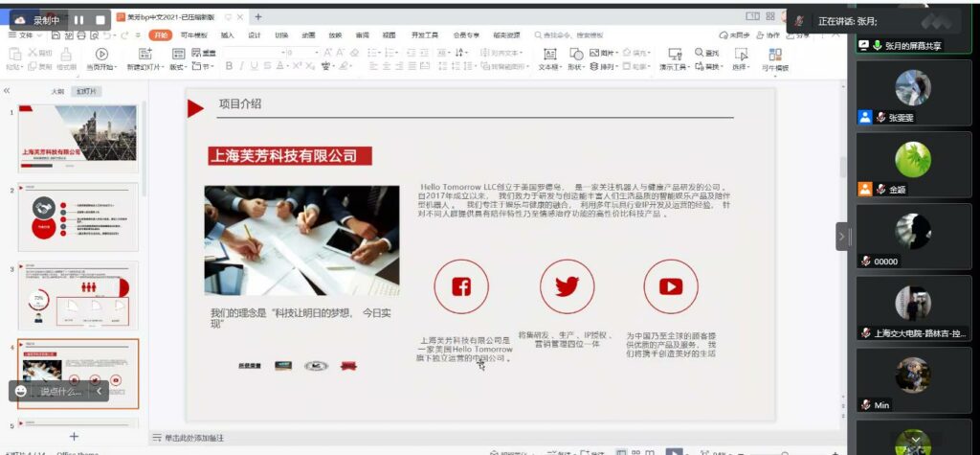Click the Facebook icon on the slide
Screen dimensions: 980x455
[461, 286]
